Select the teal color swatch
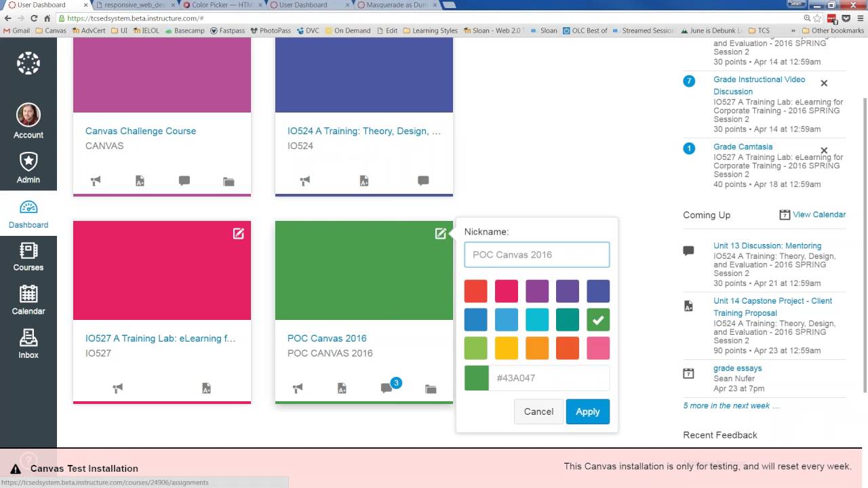The height and width of the screenshot is (488, 868). 568,319
